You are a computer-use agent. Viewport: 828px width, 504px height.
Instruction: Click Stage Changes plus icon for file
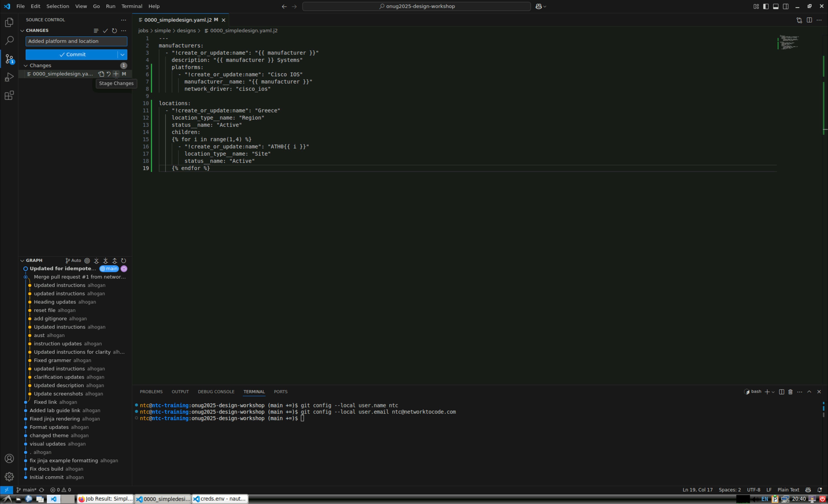(116, 74)
